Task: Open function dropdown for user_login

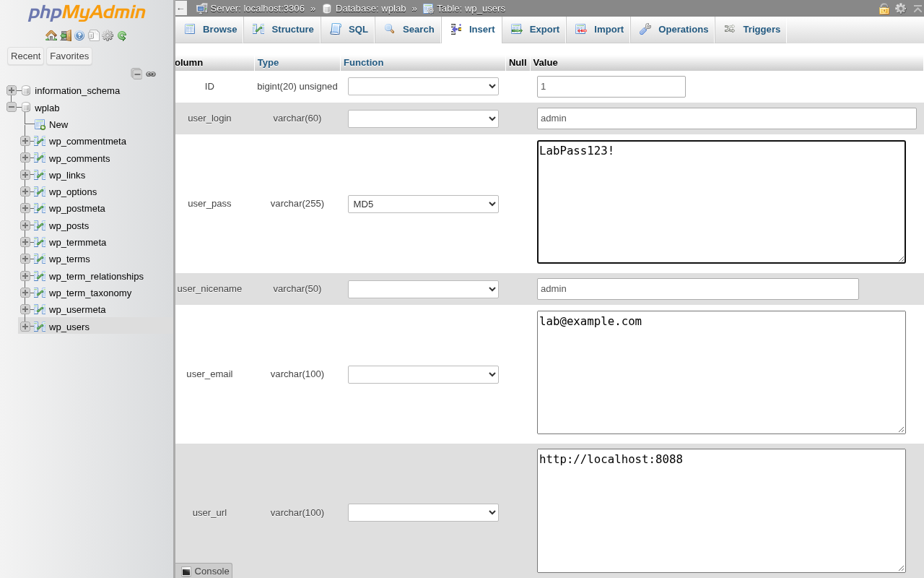Action: [x=423, y=118]
